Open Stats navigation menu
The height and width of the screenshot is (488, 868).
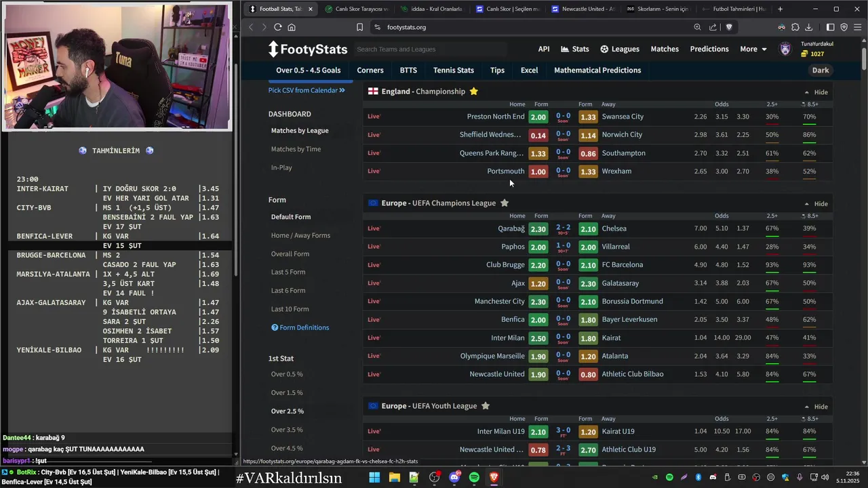click(575, 49)
